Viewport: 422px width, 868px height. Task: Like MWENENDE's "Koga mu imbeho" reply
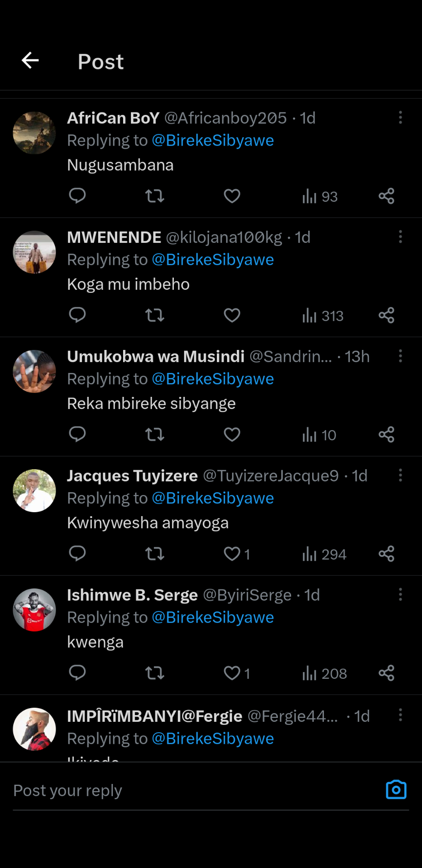[232, 315]
